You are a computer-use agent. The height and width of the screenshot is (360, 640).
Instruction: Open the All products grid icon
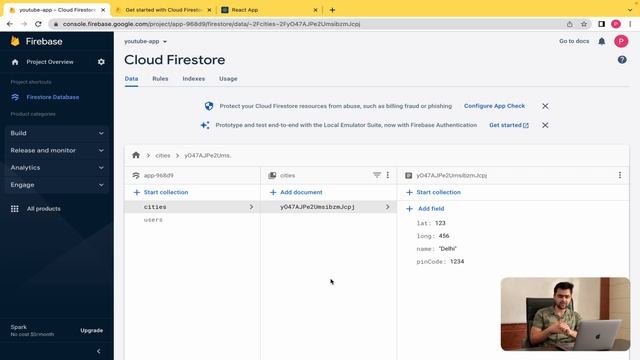15,209
